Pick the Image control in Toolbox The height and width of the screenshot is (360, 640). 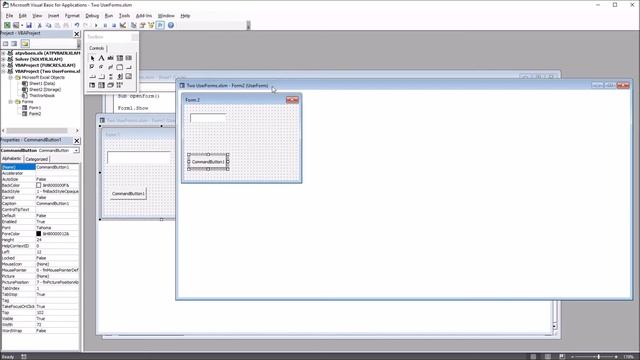[129, 76]
